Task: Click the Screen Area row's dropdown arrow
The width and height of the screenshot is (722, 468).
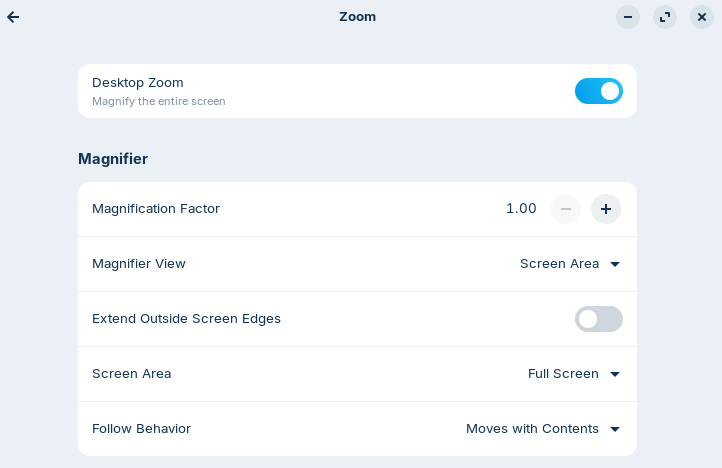Action: [x=615, y=374]
